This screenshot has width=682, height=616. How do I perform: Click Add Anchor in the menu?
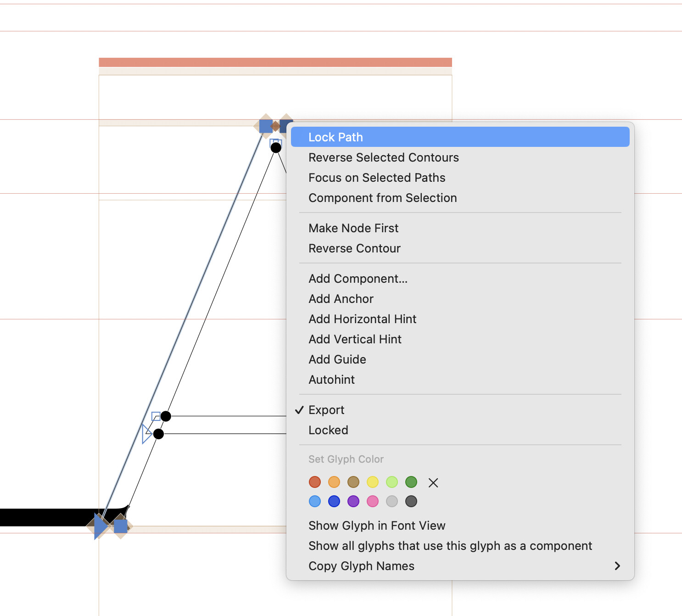pos(341,299)
